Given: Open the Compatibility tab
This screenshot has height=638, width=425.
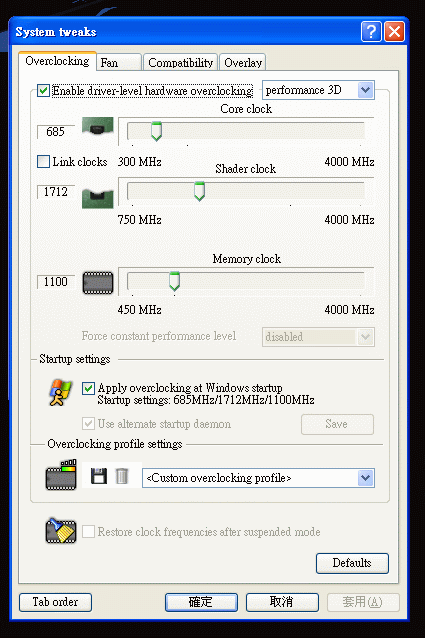Looking at the screenshot, I should 181,63.
